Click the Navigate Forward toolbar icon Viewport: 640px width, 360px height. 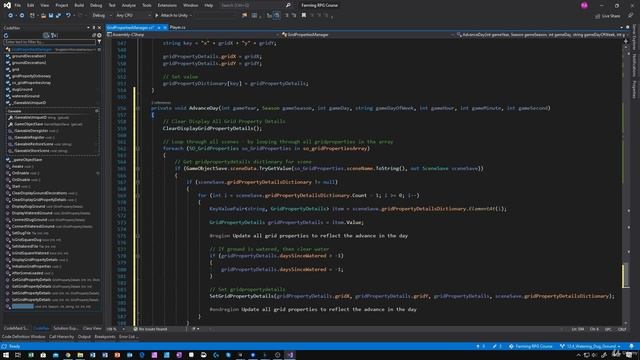tap(22, 16)
